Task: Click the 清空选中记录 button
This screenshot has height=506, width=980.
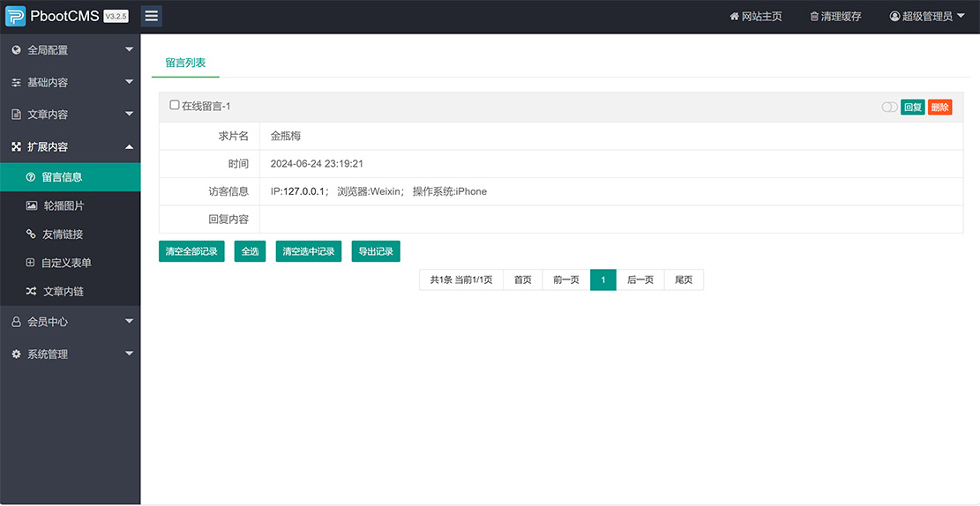Action: click(x=309, y=252)
